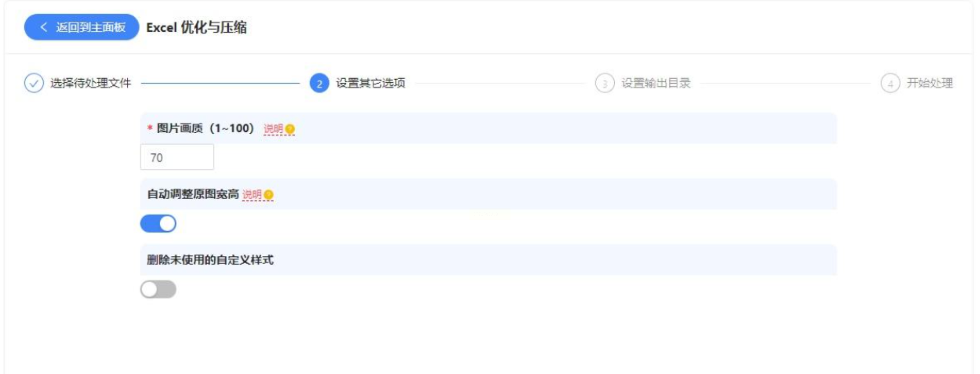980x374 pixels.
Task: Focus the 图片画质 input field showing 70
Action: [x=177, y=157]
